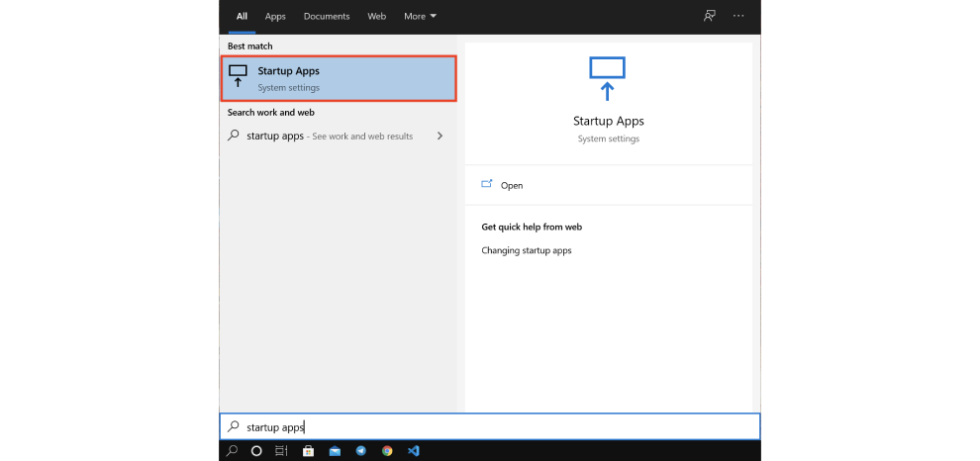Open Visual Studio Code from taskbar
Screen dimensions: 980x461
click(x=413, y=450)
